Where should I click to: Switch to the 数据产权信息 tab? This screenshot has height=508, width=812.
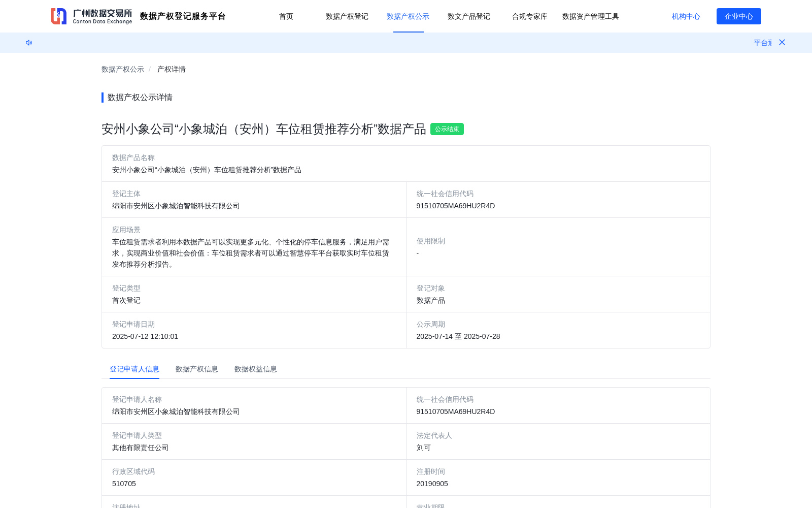197,369
